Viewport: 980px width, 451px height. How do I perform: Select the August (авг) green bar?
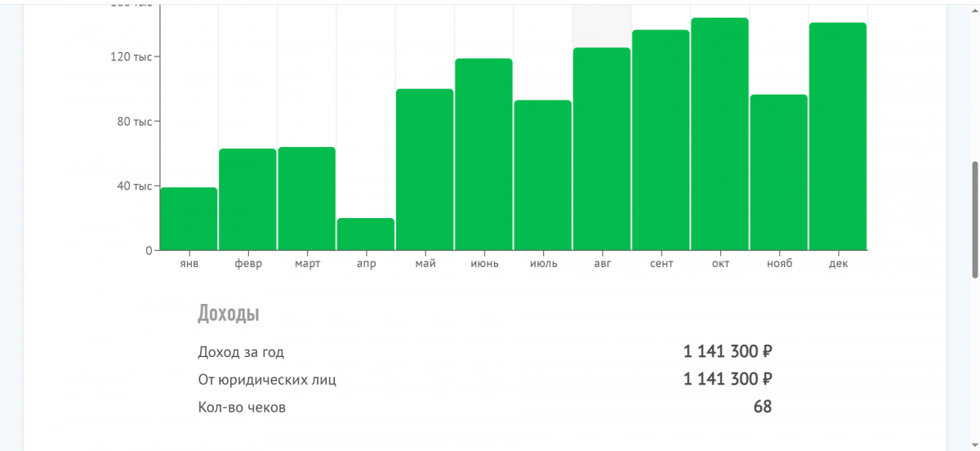pyautogui.click(x=602, y=149)
